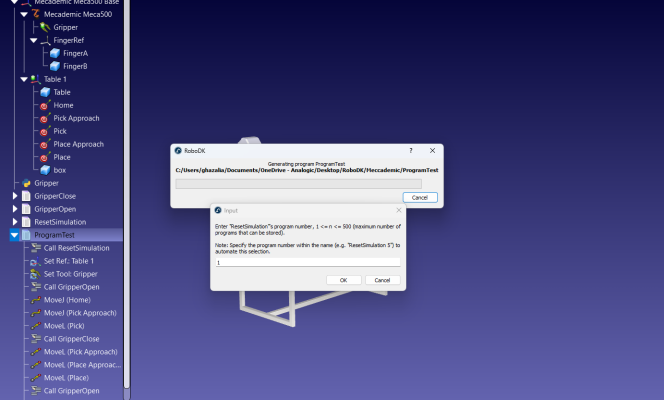This screenshot has height=400, width=664.
Task: Cancel the program generation progress dialog
Action: [x=420, y=198]
